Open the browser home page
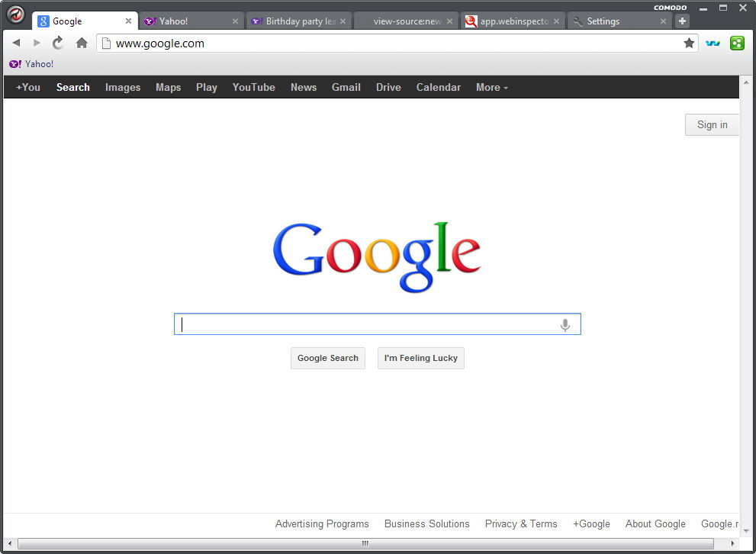The width and height of the screenshot is (756, 554). (x=82, y=43)
